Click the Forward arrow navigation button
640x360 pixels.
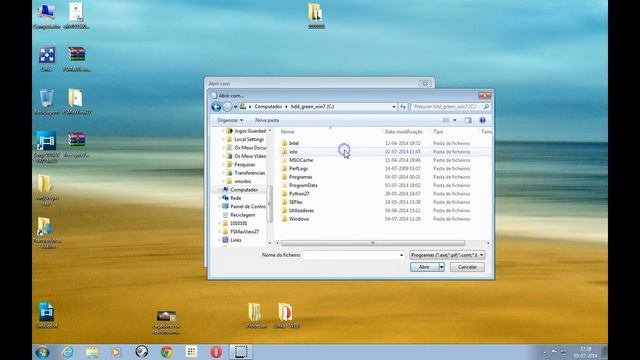pyautogui.click(x=227, y=107)
